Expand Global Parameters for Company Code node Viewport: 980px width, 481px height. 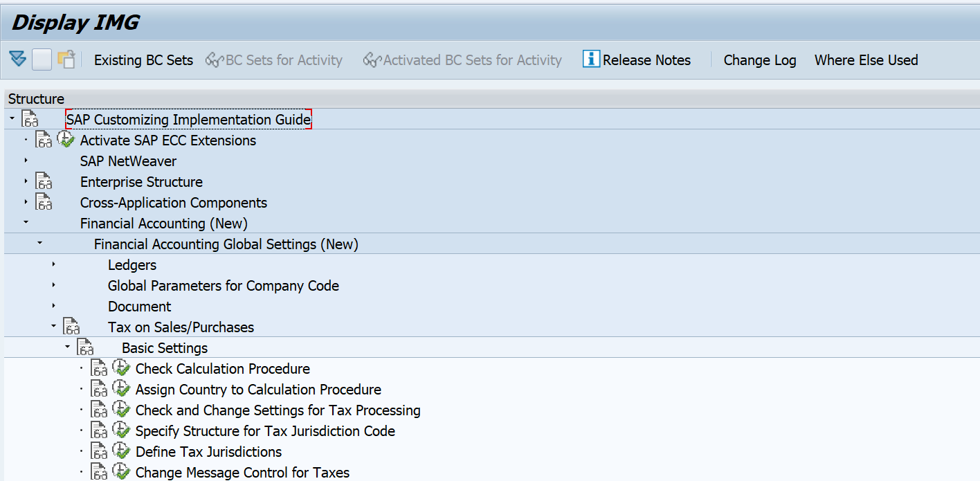[53, 285]
